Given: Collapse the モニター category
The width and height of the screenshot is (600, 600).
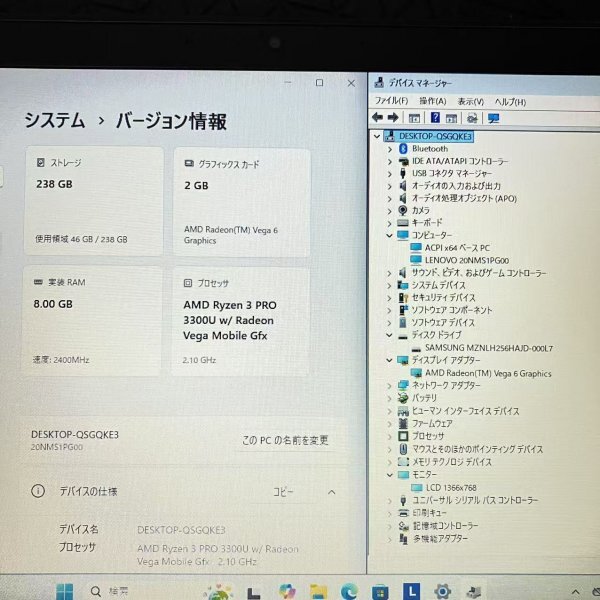Looking at the screenshot, I should click(x=390, y=475).
